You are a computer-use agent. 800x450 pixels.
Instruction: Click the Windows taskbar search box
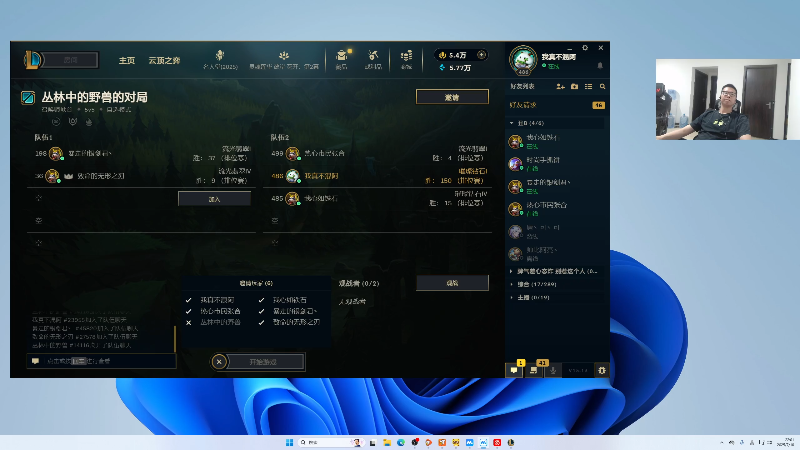[x=330, y=442]
